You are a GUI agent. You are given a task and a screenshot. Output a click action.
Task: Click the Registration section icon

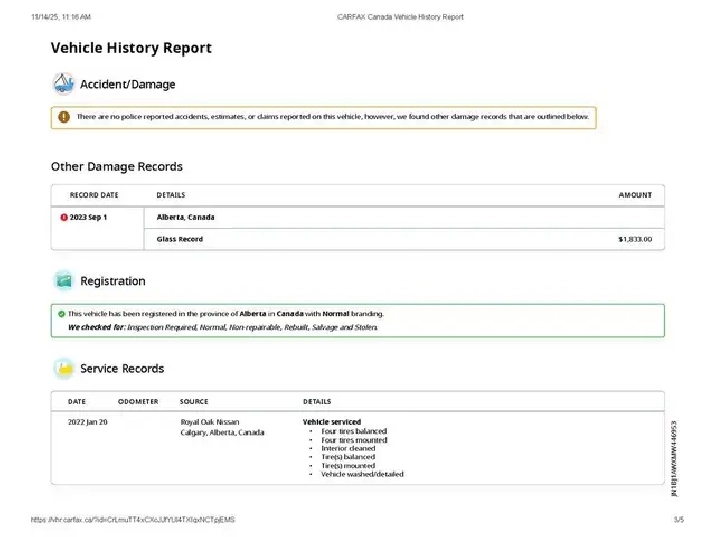tap(63, 281)
